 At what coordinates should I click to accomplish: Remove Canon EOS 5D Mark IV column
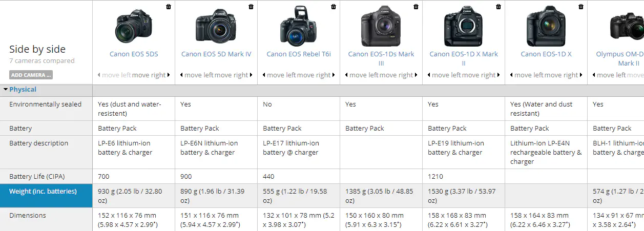251,7
